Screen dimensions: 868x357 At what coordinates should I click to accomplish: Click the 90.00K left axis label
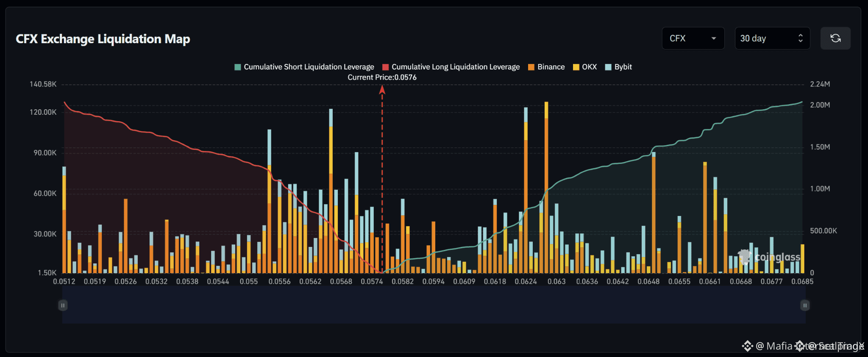point(45,153)
